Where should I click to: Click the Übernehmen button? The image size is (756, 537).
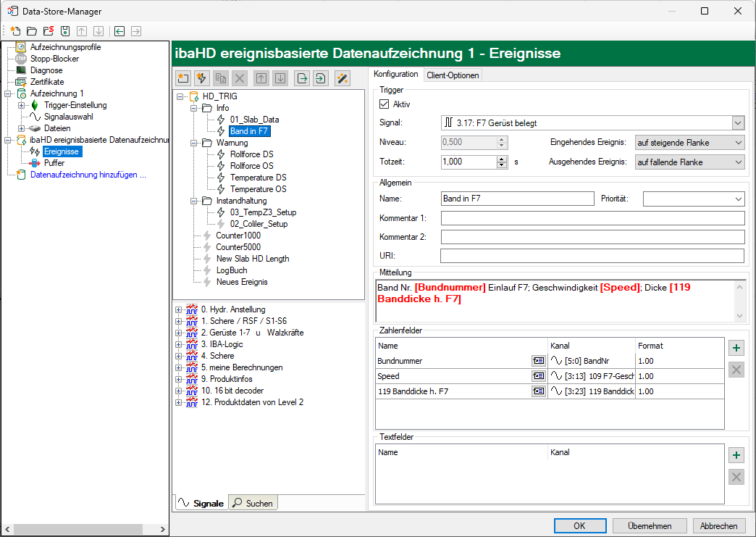point(650,526)
